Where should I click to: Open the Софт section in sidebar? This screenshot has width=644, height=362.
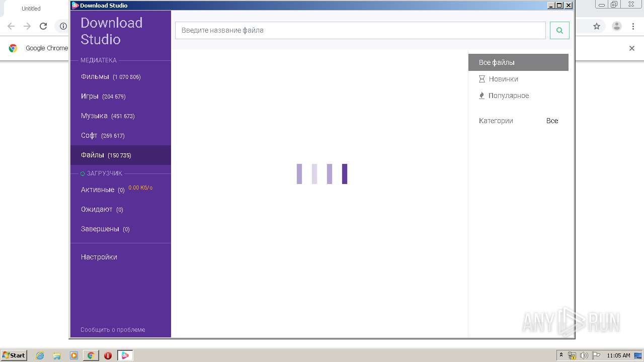pyautogui.click(x=121, y=136)
